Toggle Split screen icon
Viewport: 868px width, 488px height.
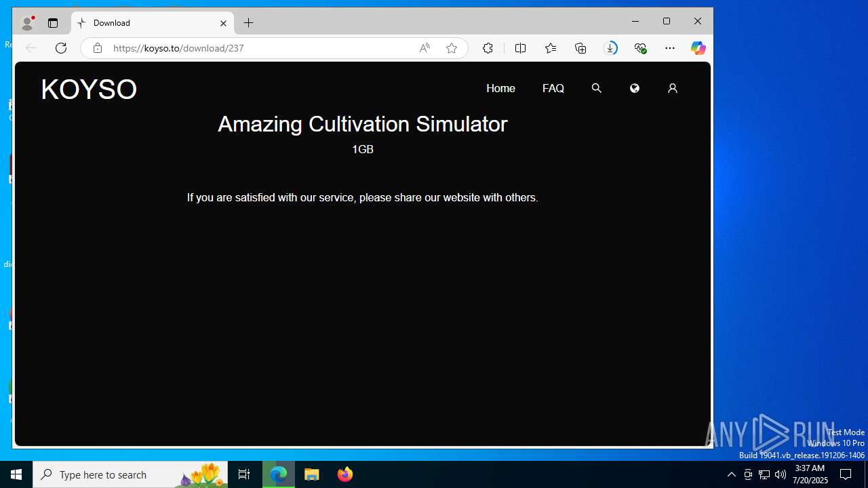(521, 48)
